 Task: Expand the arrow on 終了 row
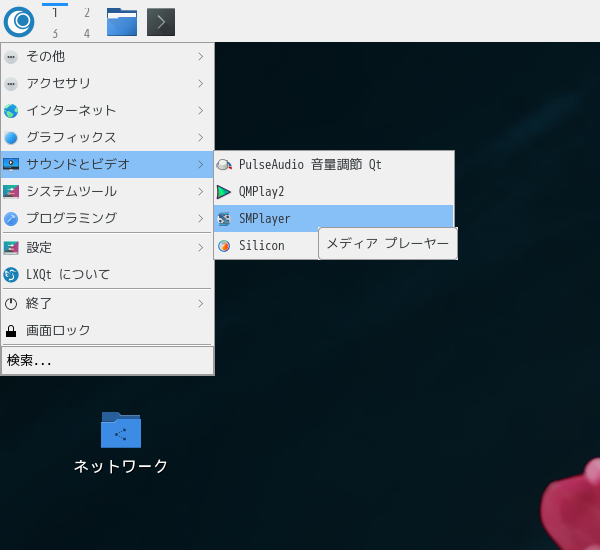[201, 304]
